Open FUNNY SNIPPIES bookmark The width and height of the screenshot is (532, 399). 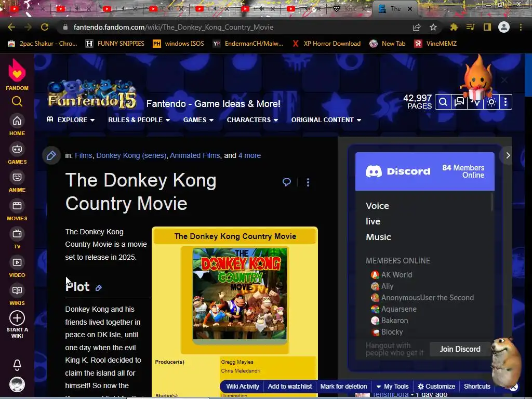point(115,44)
